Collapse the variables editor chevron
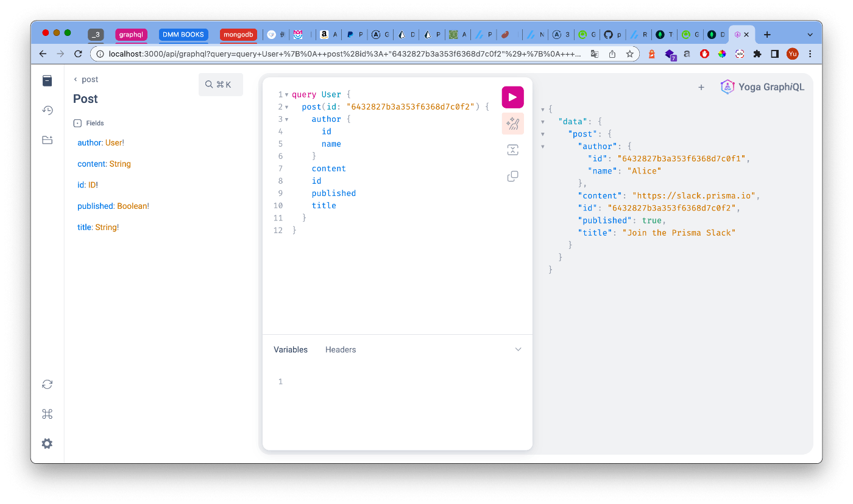The image size is (853, 504). [x=519, y=349]
